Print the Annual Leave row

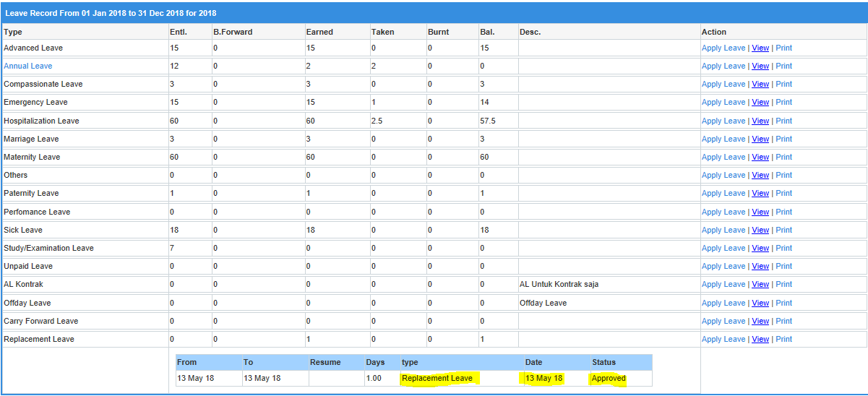[x=783, y=66]
